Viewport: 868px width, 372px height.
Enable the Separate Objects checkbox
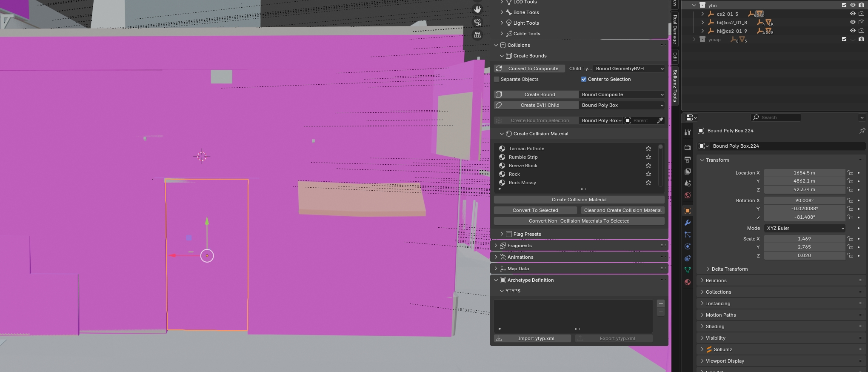pos(497,79)
